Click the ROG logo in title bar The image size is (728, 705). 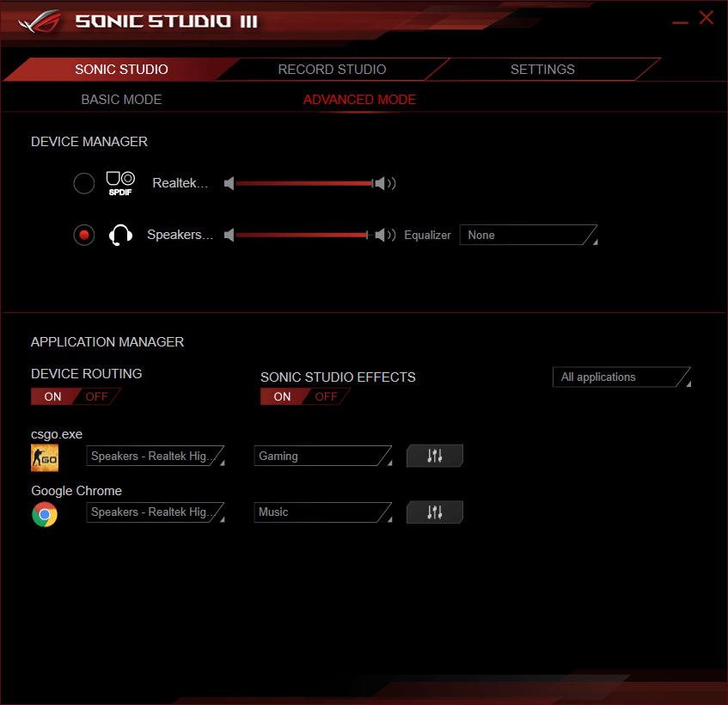[40, 21]
